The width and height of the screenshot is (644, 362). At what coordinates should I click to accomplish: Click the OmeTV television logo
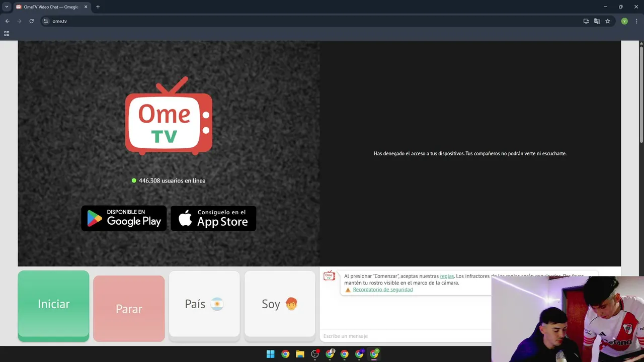(x=169, y=116)
